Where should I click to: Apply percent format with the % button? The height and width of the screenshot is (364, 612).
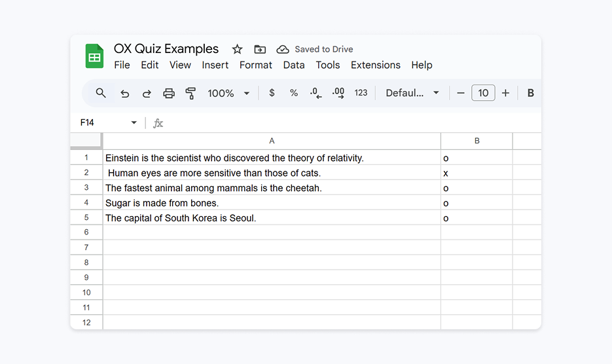point(294,93)
